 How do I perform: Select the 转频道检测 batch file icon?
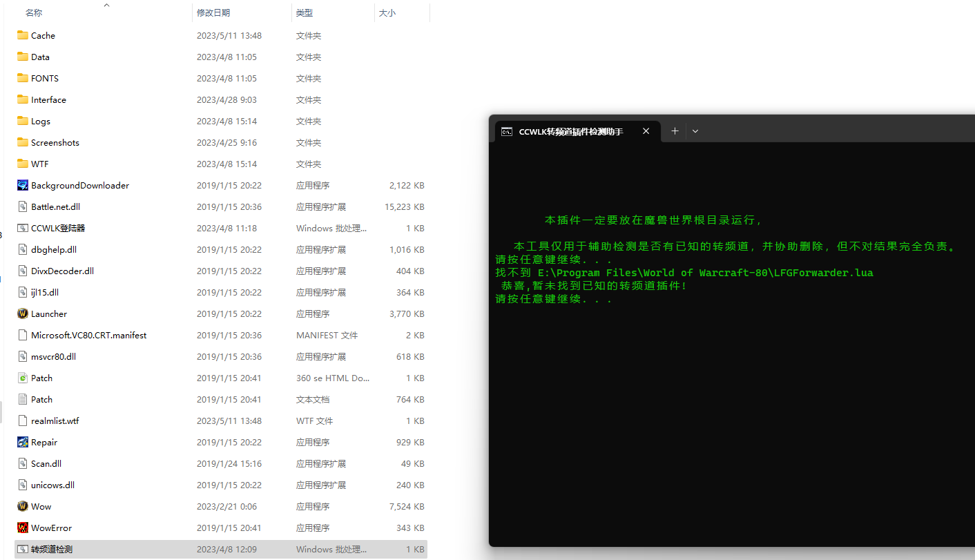coord(23,549)
